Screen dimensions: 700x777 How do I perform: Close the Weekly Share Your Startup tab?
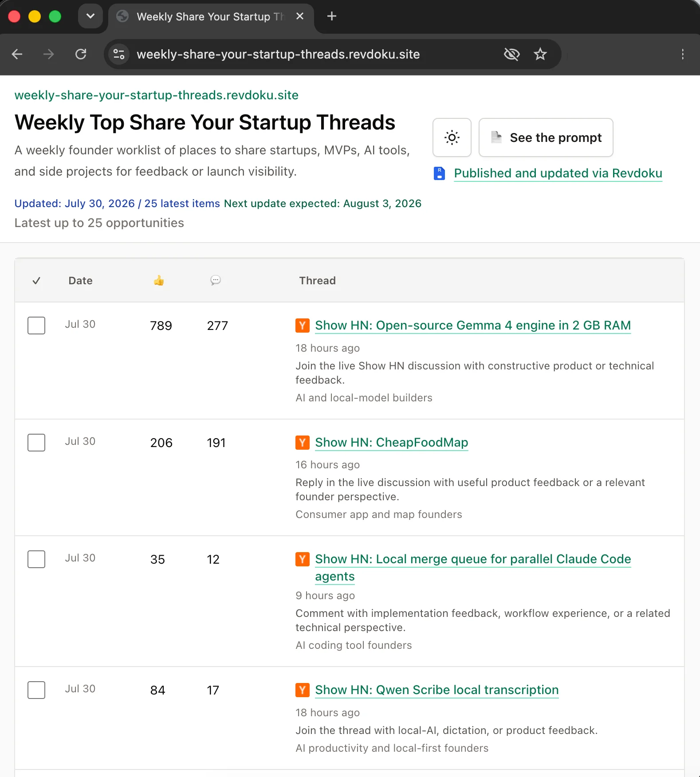[300, 16]
